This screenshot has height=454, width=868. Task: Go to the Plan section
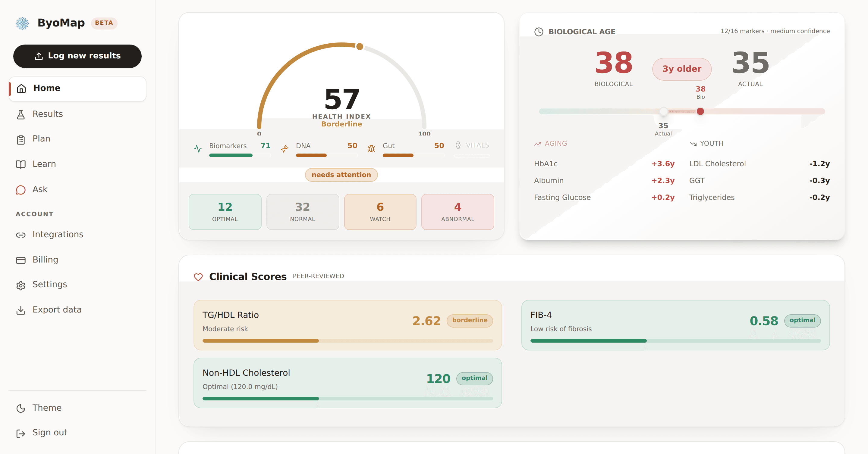point(77,139)
